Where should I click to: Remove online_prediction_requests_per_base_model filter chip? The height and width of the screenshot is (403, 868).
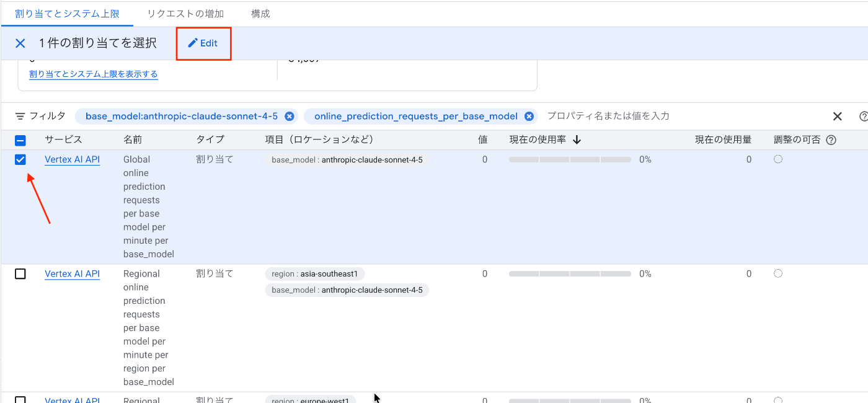click(529, 116)
